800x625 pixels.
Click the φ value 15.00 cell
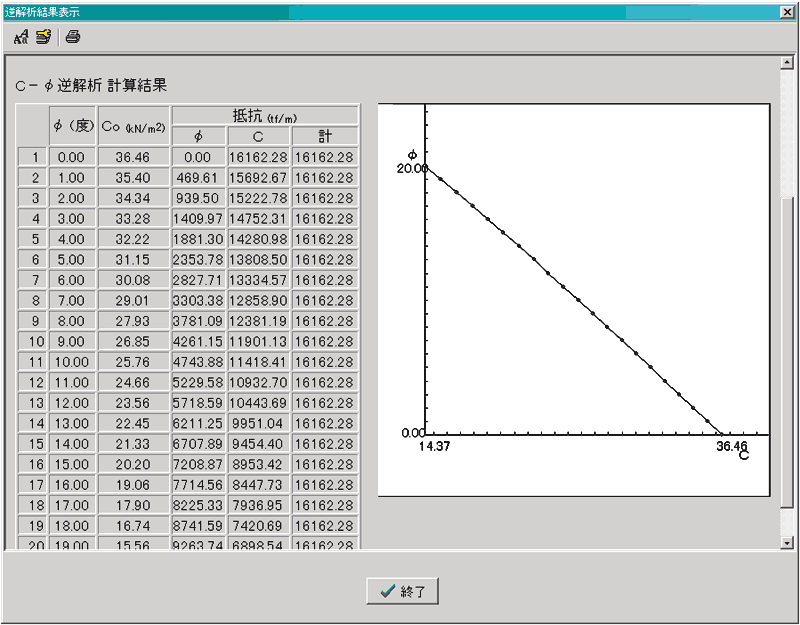tap(72, 464)
